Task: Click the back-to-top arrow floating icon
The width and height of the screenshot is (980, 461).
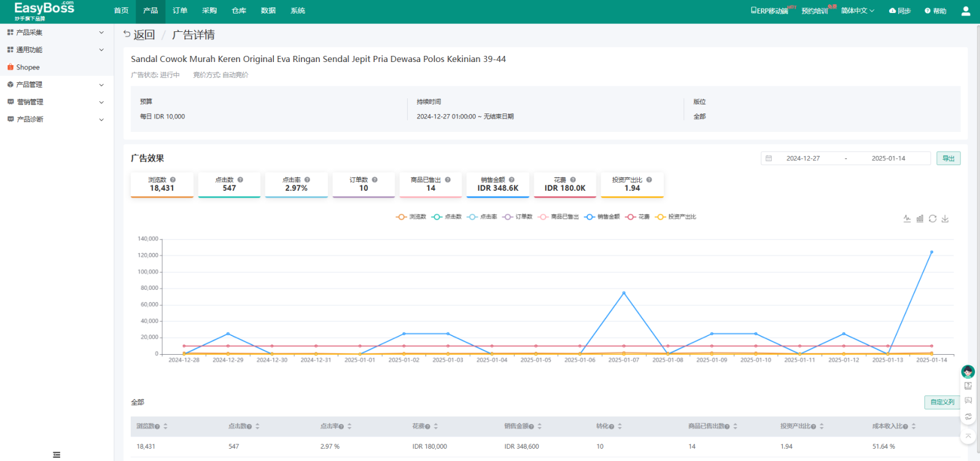Action: click(x=968, y=436)
